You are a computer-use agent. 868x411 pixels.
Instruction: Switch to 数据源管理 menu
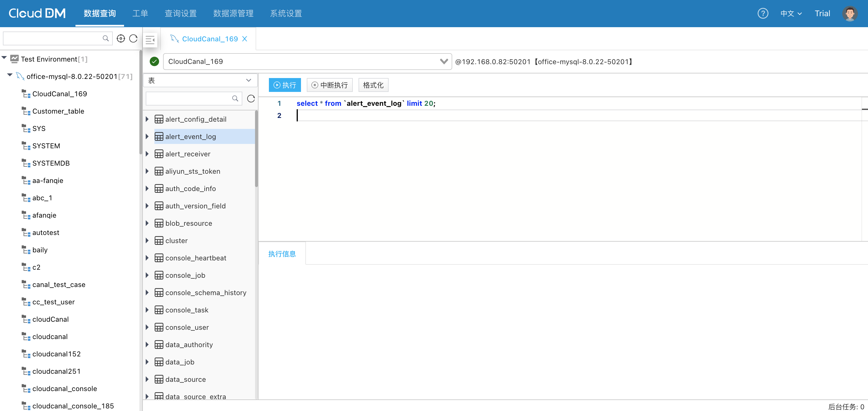[233, 14]
